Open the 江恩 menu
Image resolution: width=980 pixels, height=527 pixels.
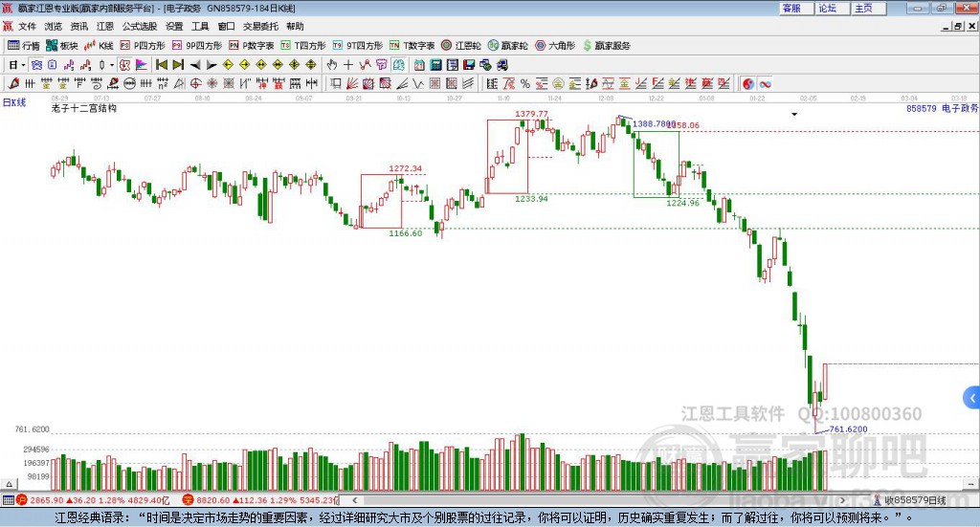pos(105,26)
